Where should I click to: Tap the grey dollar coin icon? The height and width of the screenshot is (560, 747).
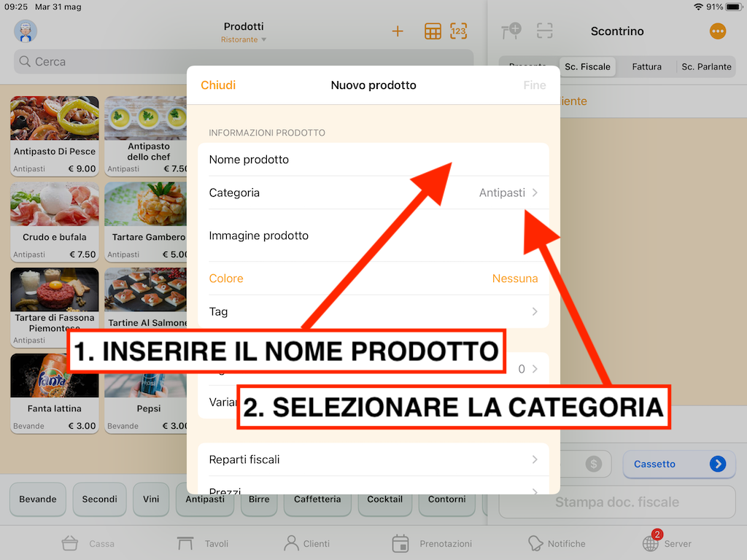[x=594, y=464]
